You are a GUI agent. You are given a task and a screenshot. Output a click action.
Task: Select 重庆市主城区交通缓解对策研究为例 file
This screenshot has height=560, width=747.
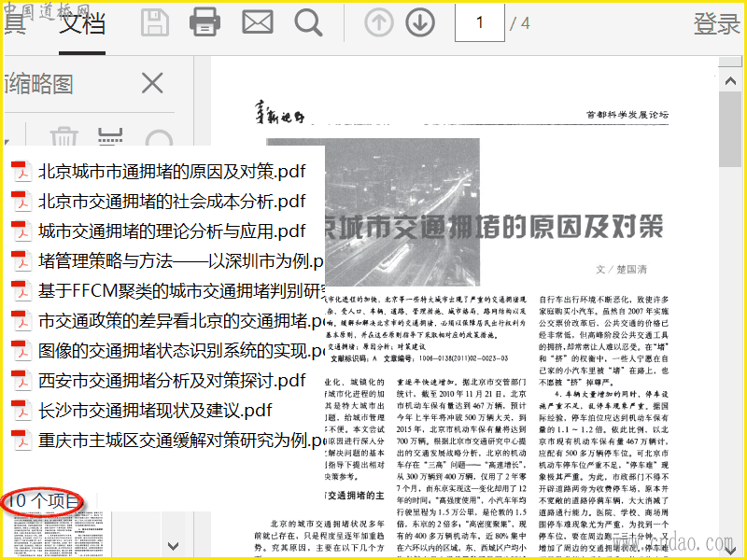pyautogui.click(x=181, y=441)
